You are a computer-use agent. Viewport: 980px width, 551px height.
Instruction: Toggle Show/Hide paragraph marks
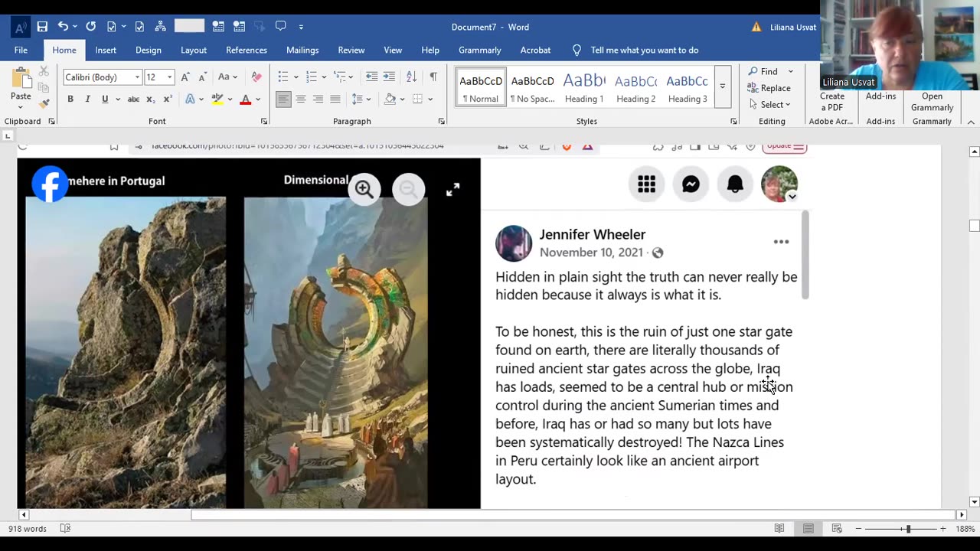(433, 77)
